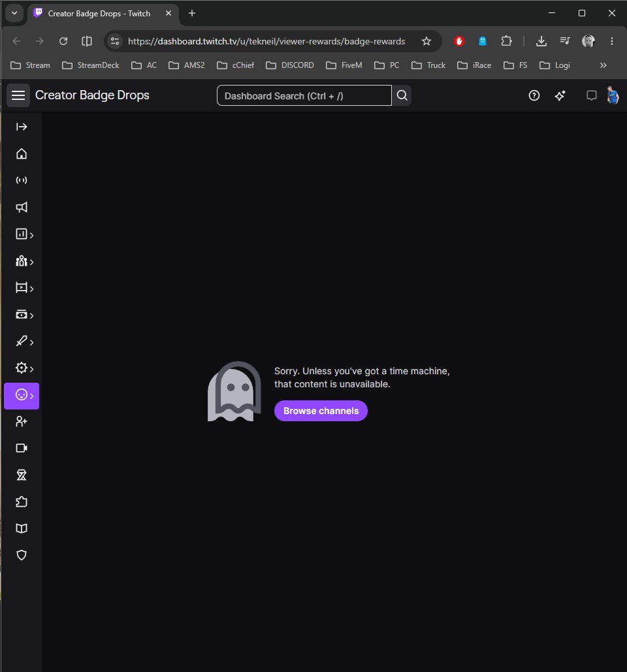The height and width of the screenshot is (672, 627).
Task: Open the Truck bookmarks folder
Action: pos(428,65)
